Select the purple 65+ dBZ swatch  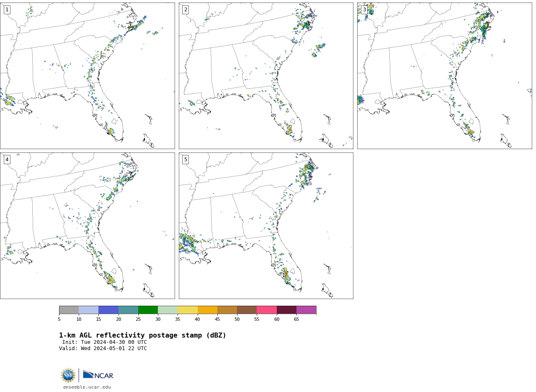click(x=306, y=310)
